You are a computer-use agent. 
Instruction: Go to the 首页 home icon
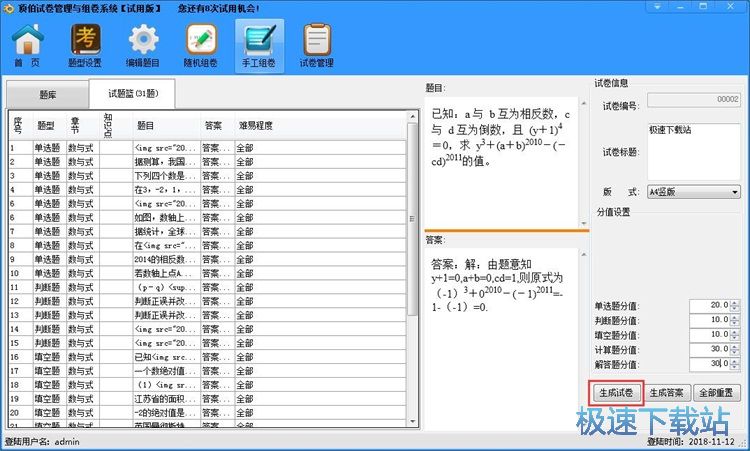(x=27, y=44)
